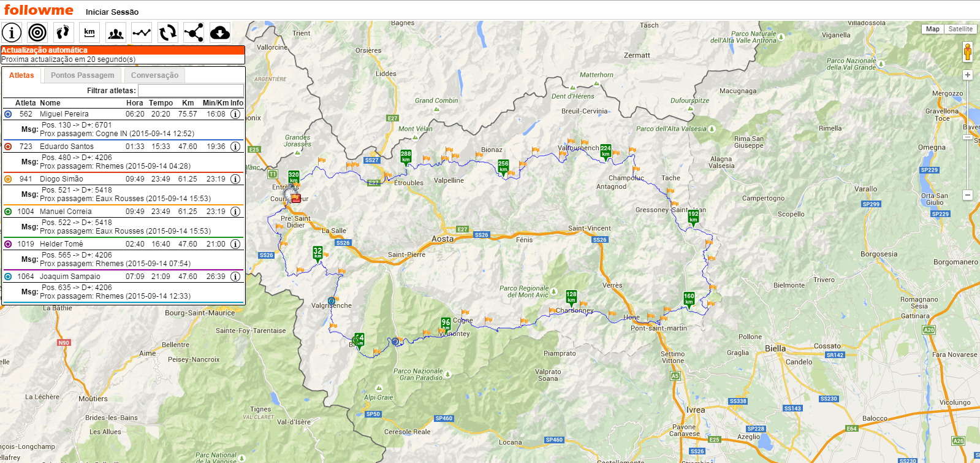Click the name Manuel Correia

[x=66, y=212]
